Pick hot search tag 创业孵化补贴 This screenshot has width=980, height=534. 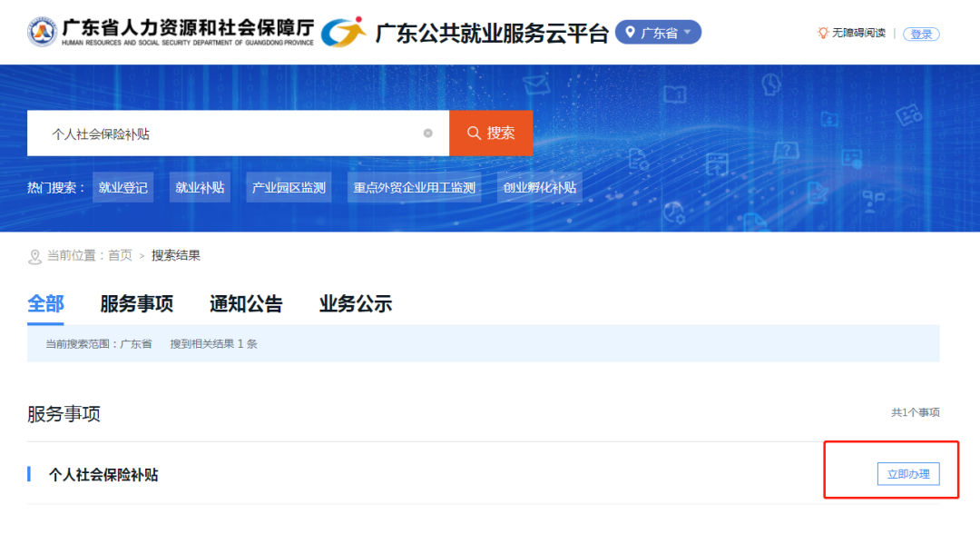(x=540, y=188)
